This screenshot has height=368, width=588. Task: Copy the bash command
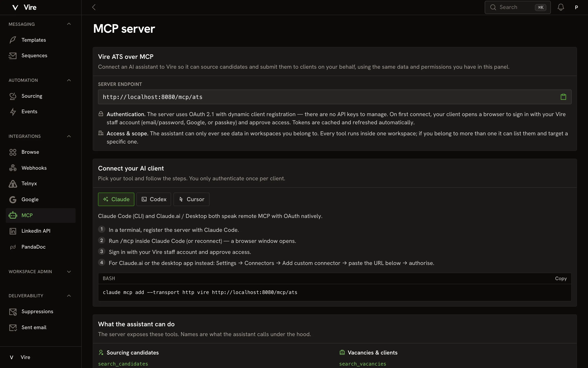pyautogui.click(x=561, y=278)
